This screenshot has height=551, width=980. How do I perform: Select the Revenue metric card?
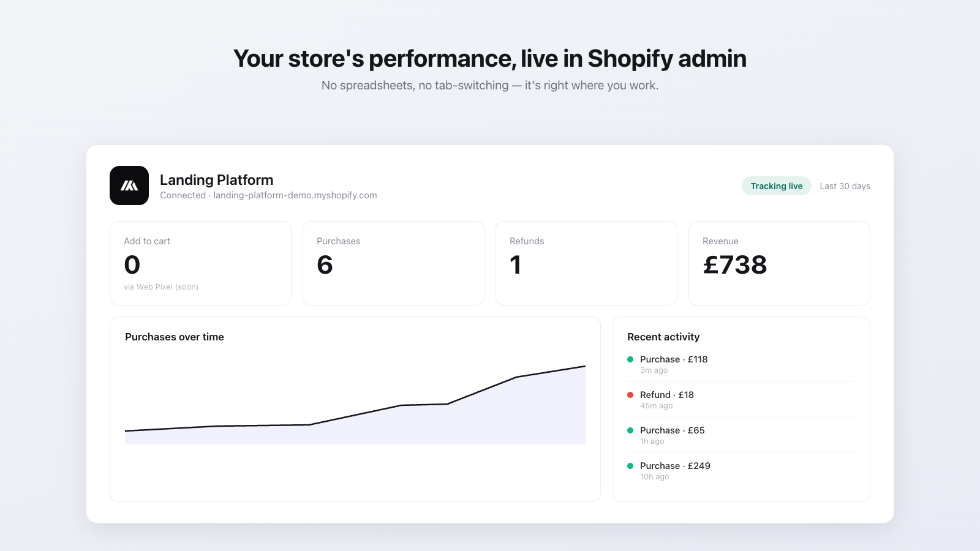coord(779,263)
